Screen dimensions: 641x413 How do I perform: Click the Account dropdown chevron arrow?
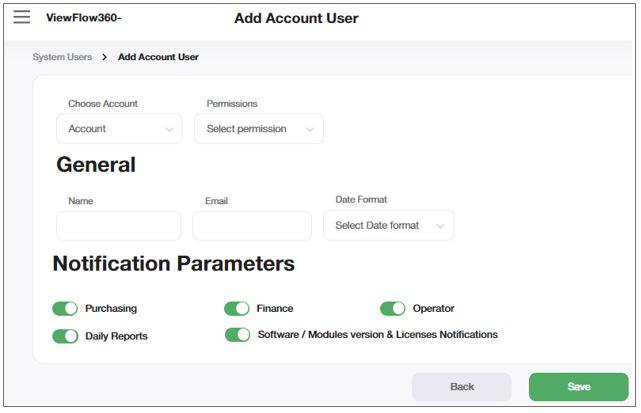coord(167,129)
